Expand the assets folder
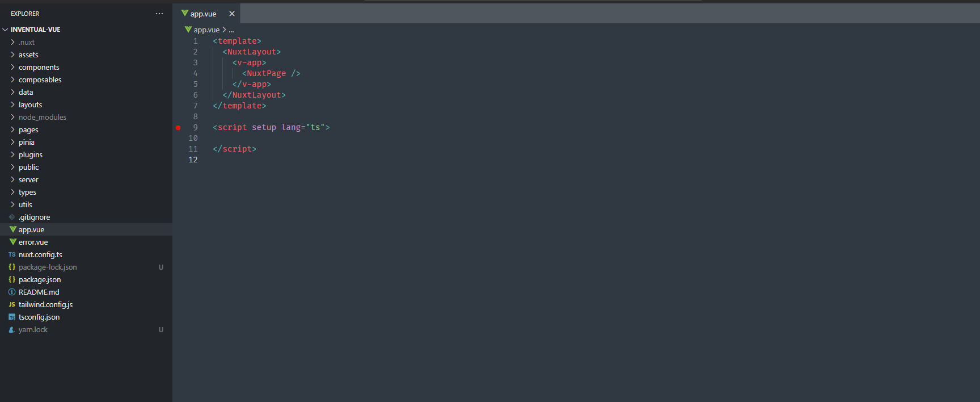 coord(12,55)
